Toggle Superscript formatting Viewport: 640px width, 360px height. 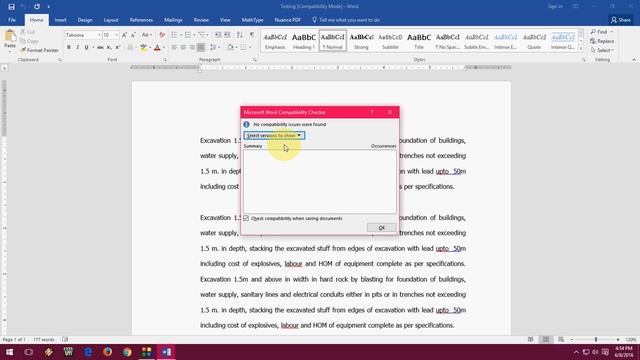tap(118, 48)
